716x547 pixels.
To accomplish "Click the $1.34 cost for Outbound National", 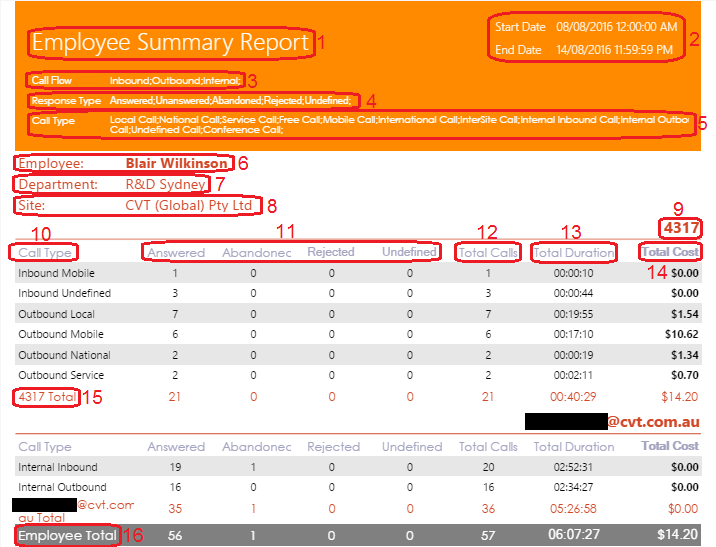I will click(684, 355).
